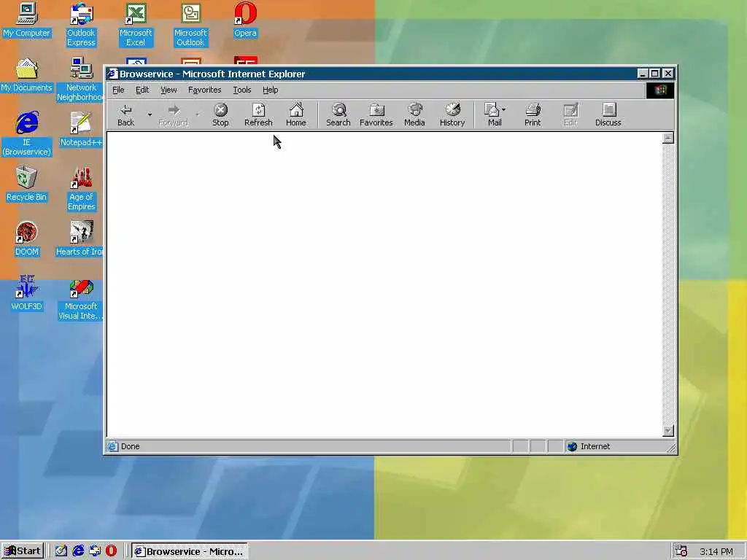Minimize the Internet Explorer window
The height and width of the screenshot is (560, 747).
(643, 74)
